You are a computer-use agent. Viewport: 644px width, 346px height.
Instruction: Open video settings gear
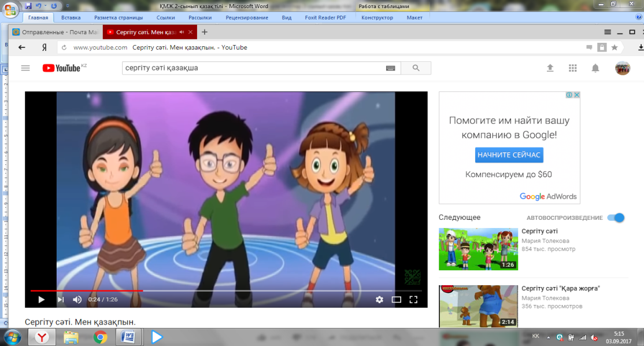(x=379, y=300)
